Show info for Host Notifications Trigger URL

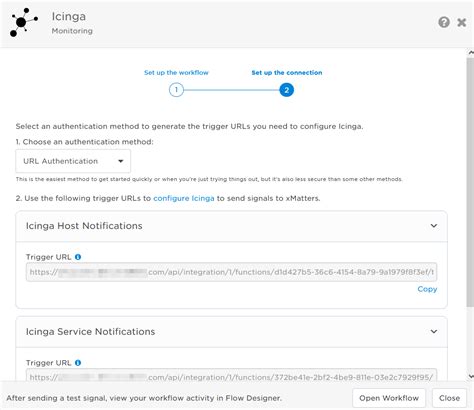(78, 257)
